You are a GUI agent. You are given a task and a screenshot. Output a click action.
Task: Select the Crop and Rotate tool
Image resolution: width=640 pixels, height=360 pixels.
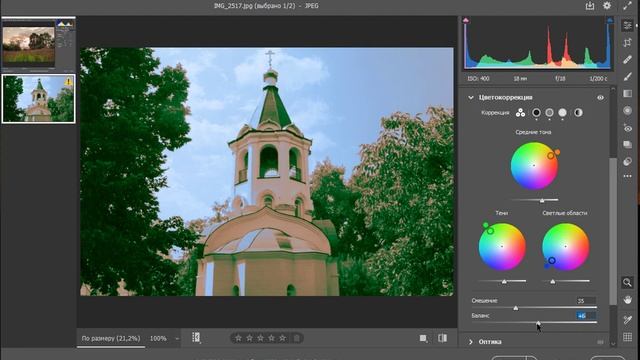click(x=627, y=42)
